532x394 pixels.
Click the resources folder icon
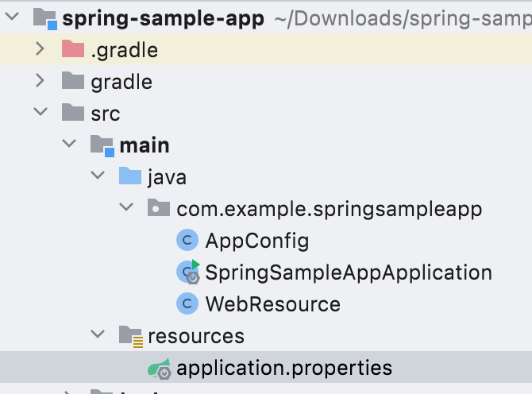click(130, 336)
